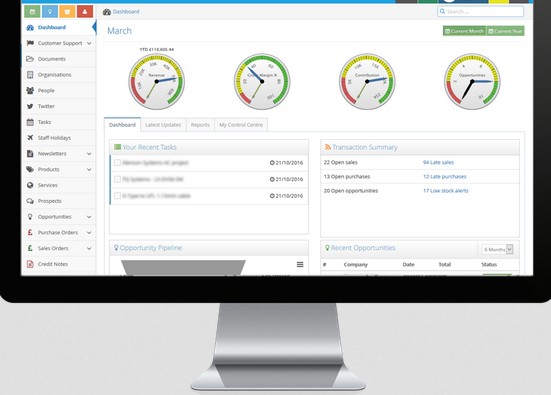Click the Transaction Summary feed icon
This screenshot has height=395, width=551.
point(328,147)
